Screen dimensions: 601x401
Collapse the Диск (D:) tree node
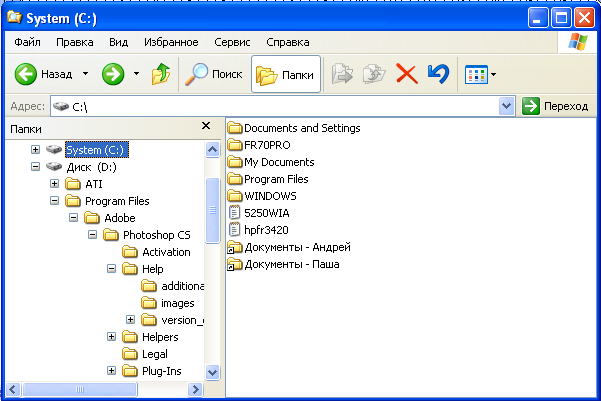click(35, 167)
